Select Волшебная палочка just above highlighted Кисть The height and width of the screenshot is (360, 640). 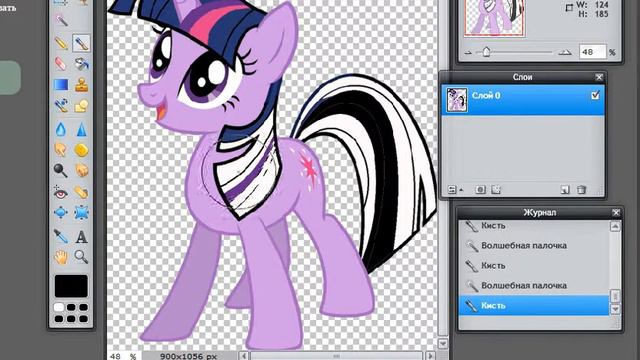[534, 285]
